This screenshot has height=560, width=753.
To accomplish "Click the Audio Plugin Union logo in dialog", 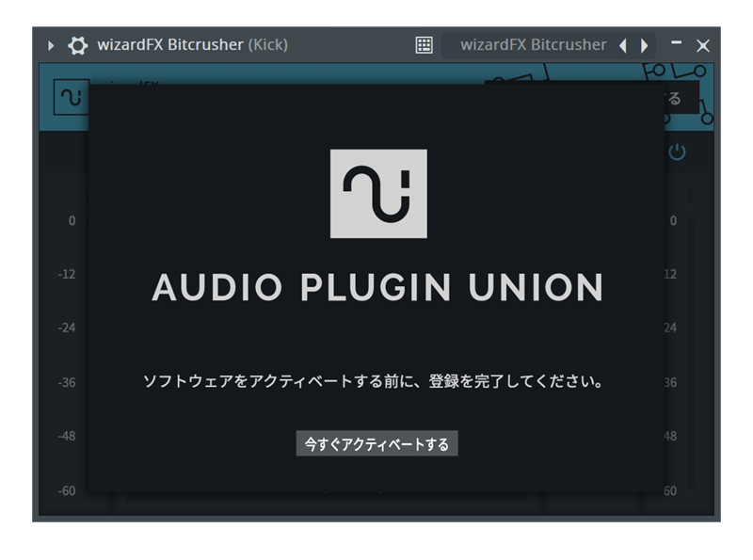I will tap(378, 194).
